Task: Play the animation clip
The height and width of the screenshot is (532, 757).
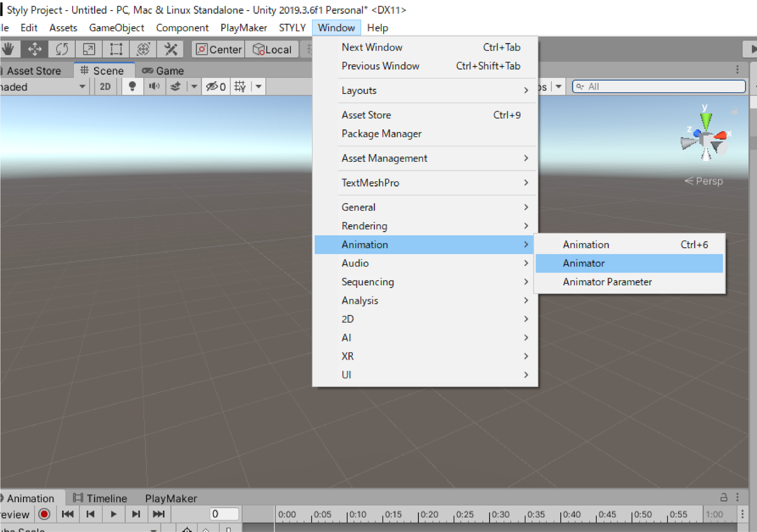Action: click(113, 514)
